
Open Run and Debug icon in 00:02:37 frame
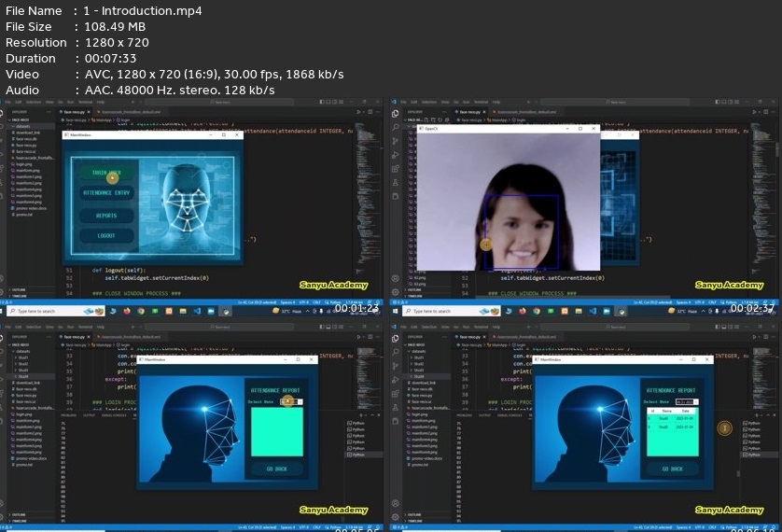click(396, 155)
